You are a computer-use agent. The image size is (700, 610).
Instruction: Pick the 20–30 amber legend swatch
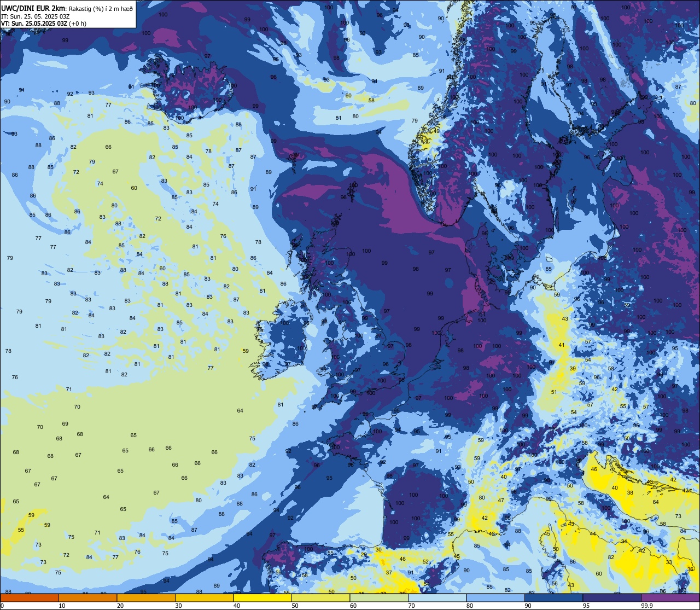tap(146, 597)
